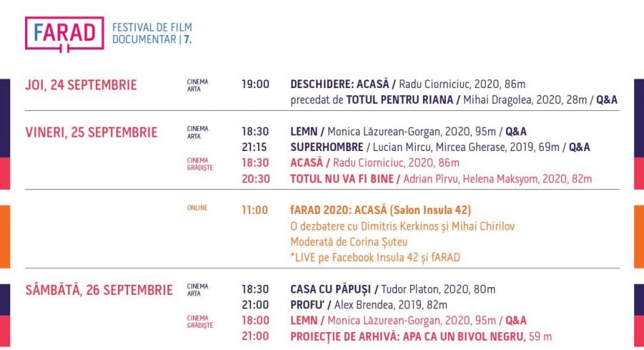Click LIVE pe Facebook Insula 42 note
644x350 pixels.
coord(375,258)
